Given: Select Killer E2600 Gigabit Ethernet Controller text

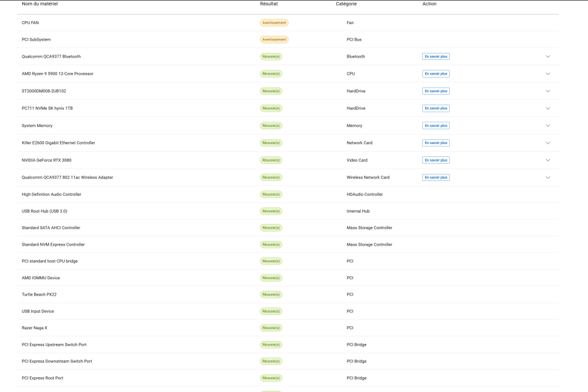Looking at the screenshot, I should [58, 143].
